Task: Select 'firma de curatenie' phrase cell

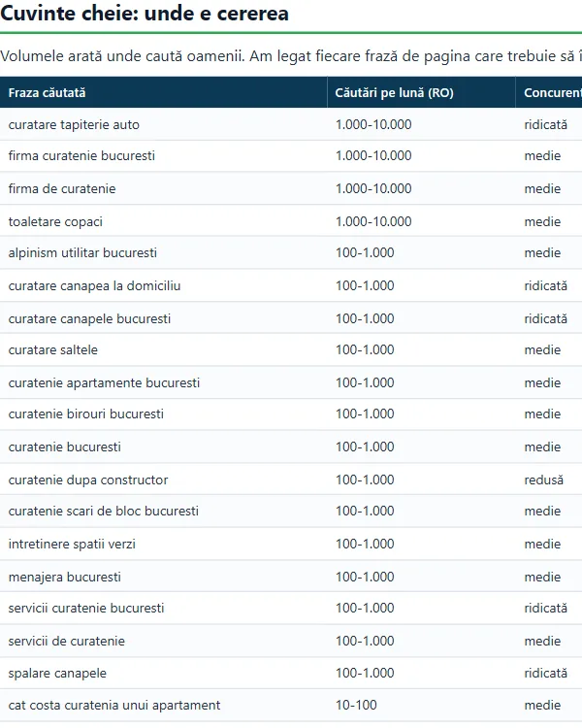Action: 163,188
